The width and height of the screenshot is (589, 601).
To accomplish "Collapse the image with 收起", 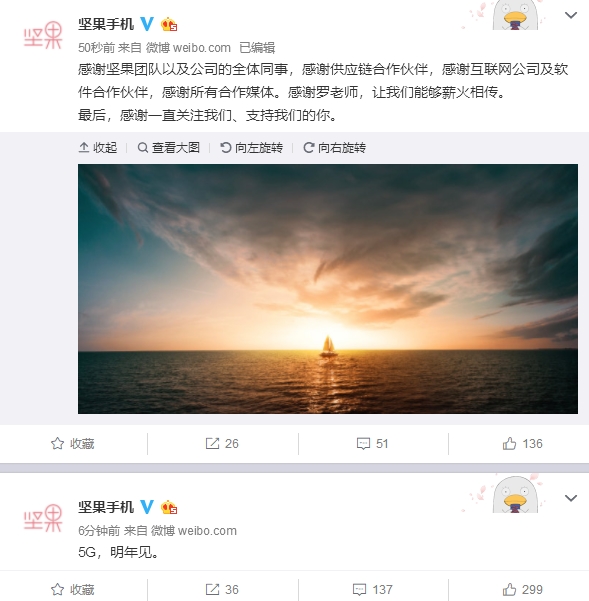I will 98,148.
